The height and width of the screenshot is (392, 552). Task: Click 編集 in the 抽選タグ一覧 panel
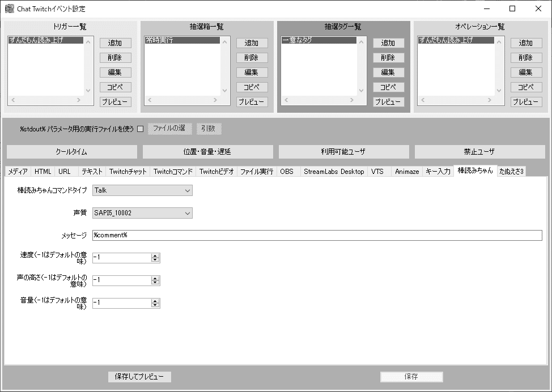388,72
